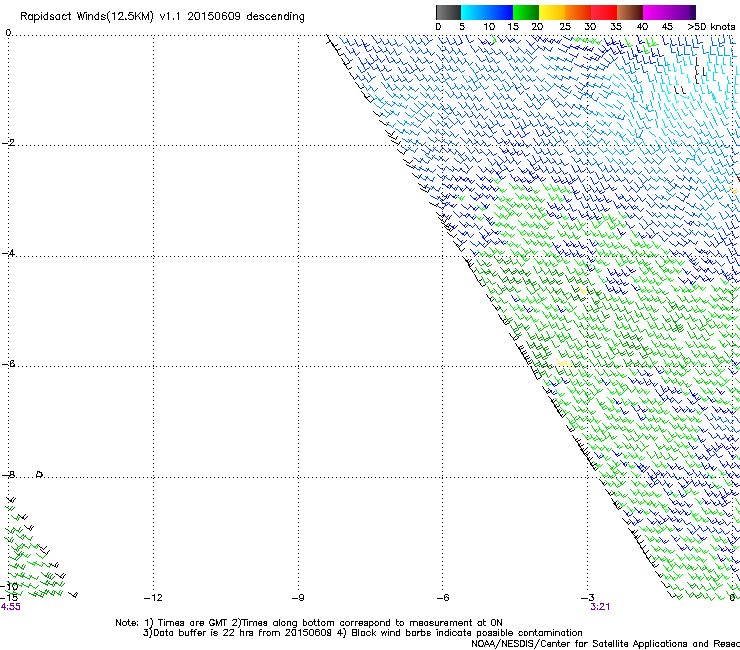Viewport: 740px width, 650px height.
Task: Click the yellow 20-25 knots legend color
Action: click(552, 12)
